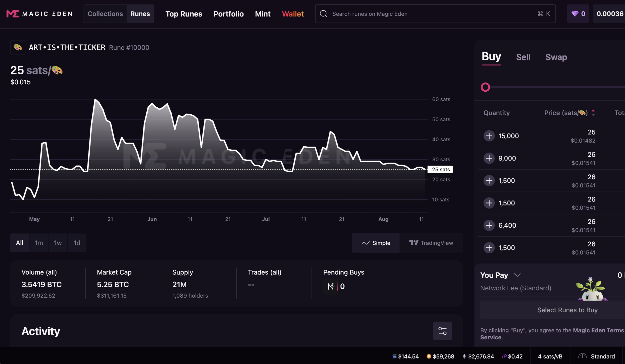Open the Activity filter settings icon

[442, 331]
